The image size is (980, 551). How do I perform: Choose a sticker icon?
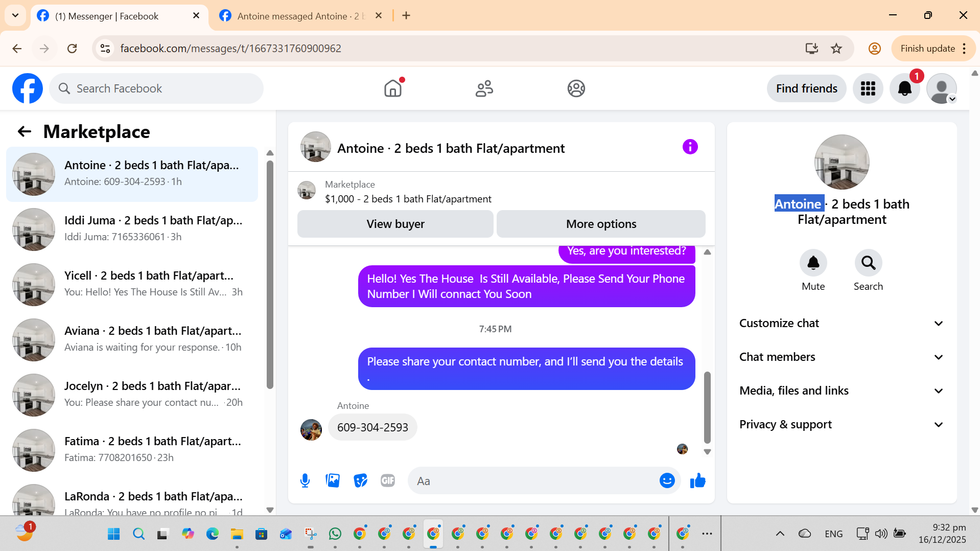pyautogui.click(x=360, y=480)
